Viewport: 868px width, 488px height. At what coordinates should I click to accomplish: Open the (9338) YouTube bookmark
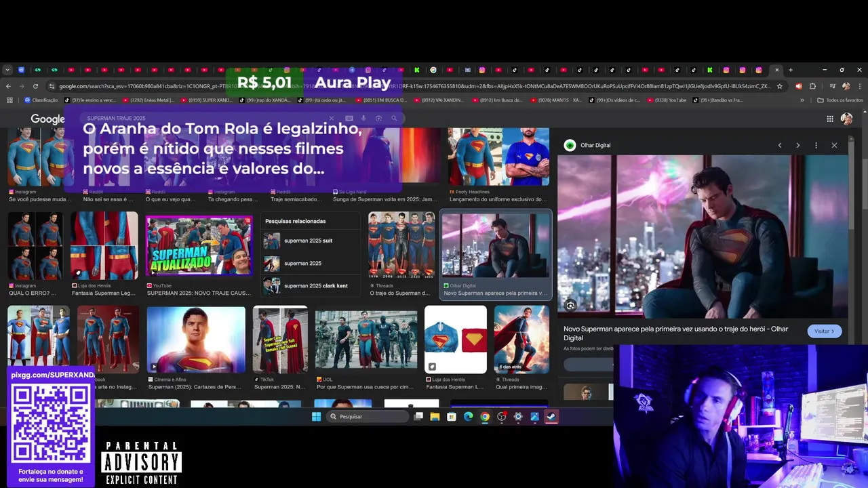pyautogui.click(x=667, y=100)
